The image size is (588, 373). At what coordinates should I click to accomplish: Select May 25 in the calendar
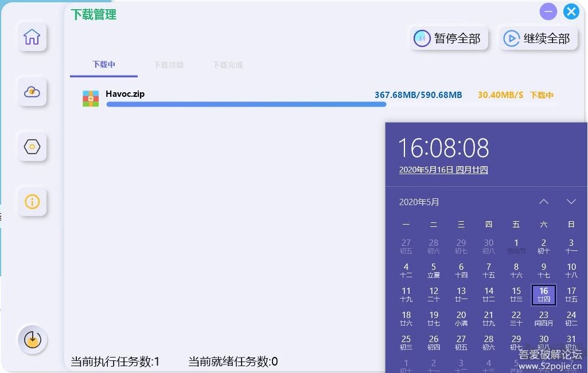click(x=406, y=343)
